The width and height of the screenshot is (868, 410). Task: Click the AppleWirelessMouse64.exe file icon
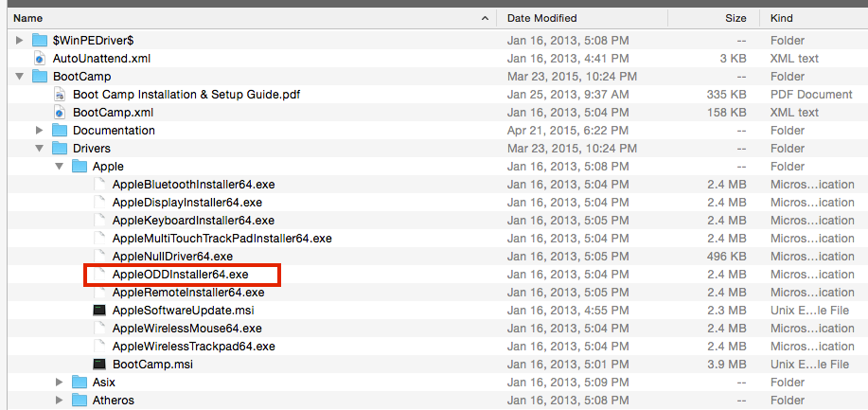point(99,328)
